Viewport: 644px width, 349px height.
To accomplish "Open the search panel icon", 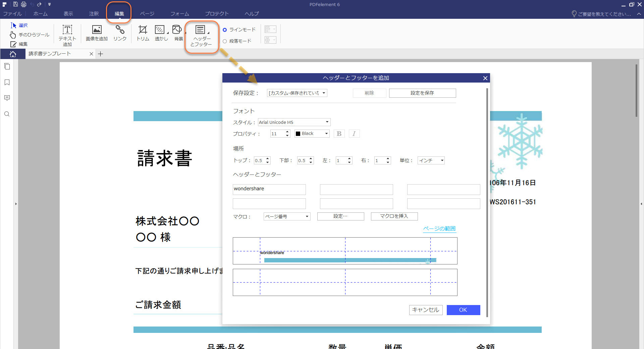I will [x=7, y=114].
